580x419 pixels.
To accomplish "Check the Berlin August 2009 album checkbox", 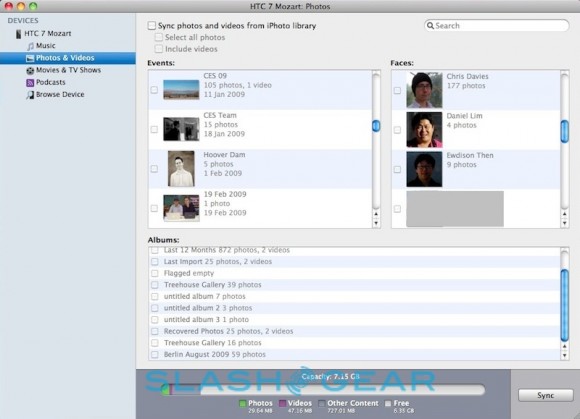I will pyautogui.click(x=155, y=354).
